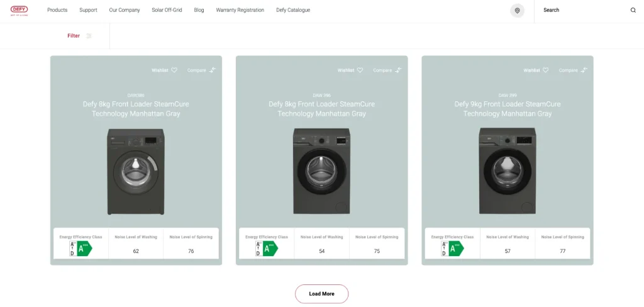Click compare arrows icon on DAW 399 card
644x307 pixels.
tap(584, 70)
